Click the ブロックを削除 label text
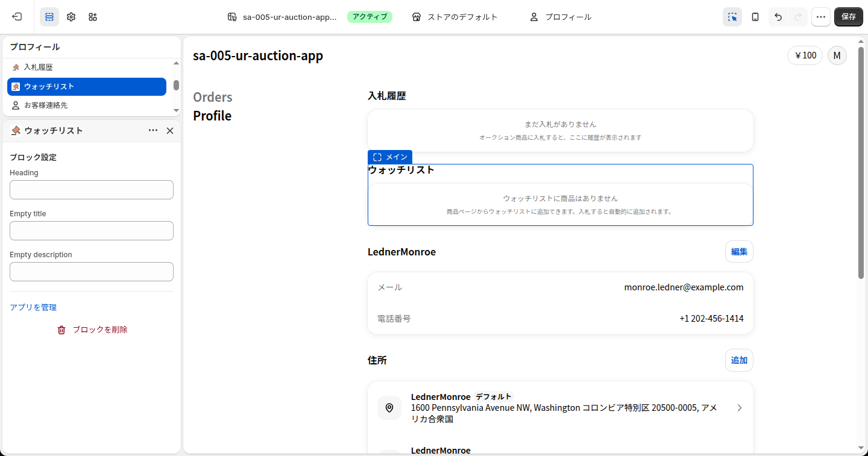Screen dimensions: 868x456 [x=100, y=330]
